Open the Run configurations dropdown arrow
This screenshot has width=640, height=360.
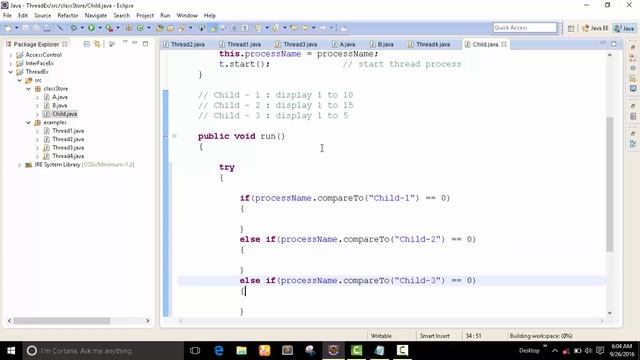[x=100, y=28]
